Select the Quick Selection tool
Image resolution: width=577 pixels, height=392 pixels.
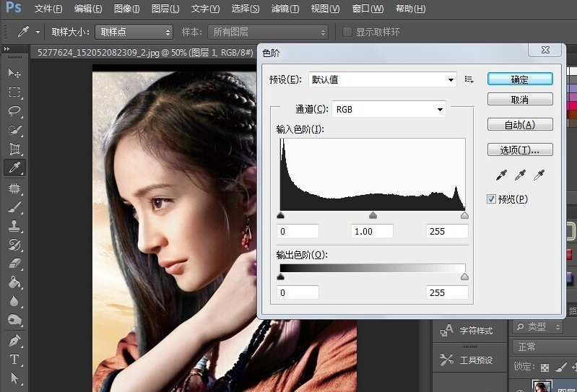click(x=14, y=130)
